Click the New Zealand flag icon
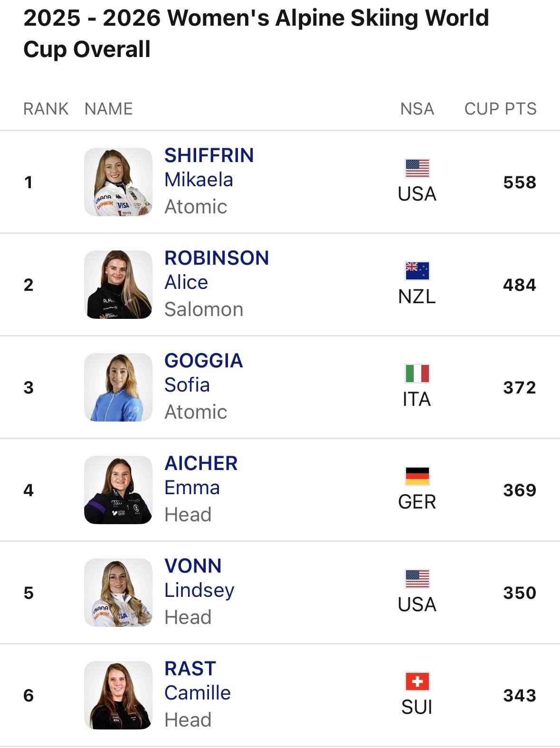Image resolution: width=560 pixels, height=748 pixels. click(417, 271)
